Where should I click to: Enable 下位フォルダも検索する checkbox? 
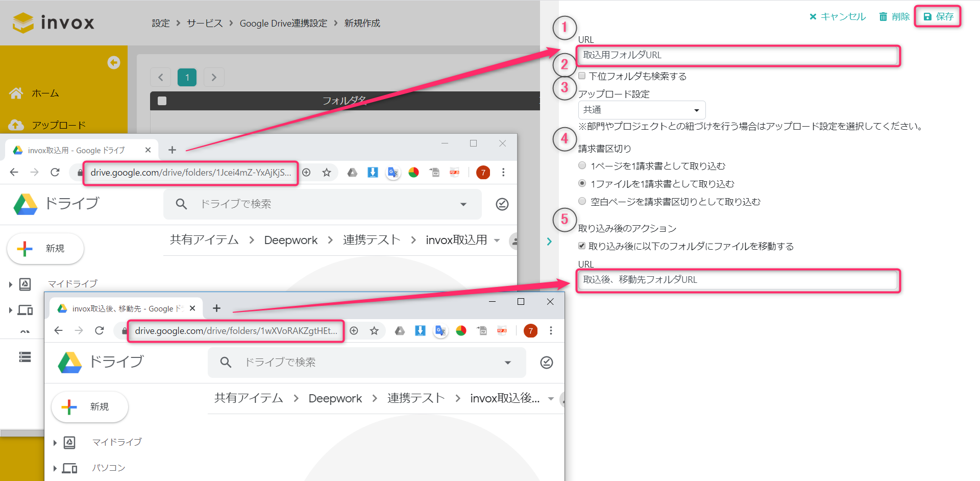pos(582,76)
